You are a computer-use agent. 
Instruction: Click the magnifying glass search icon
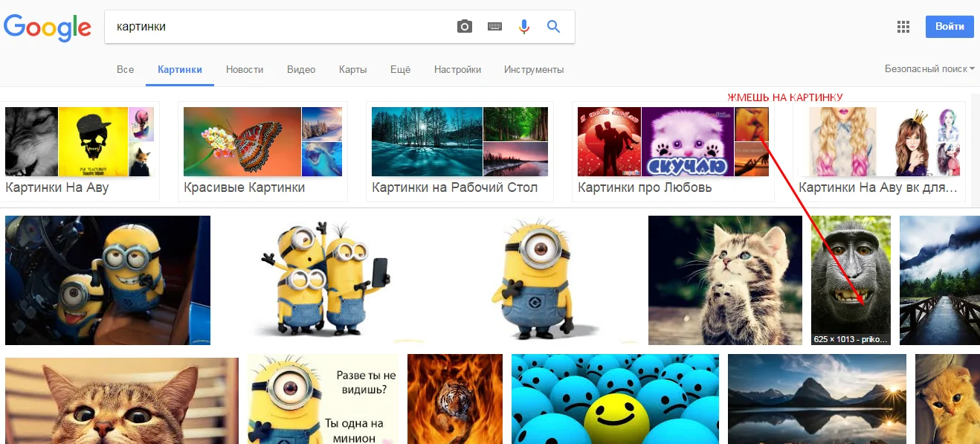pyautogui.click(x=553, y=25)
